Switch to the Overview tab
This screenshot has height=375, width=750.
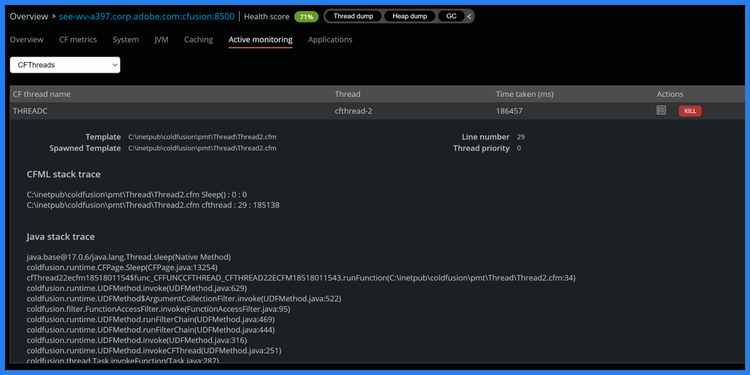click(27, 40)
